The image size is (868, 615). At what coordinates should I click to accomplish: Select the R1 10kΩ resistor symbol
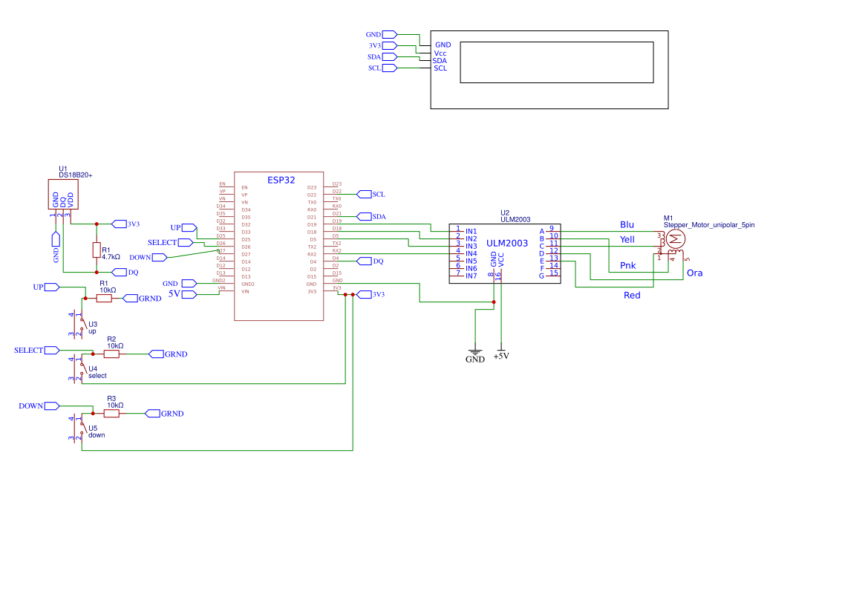pos(104,299)
